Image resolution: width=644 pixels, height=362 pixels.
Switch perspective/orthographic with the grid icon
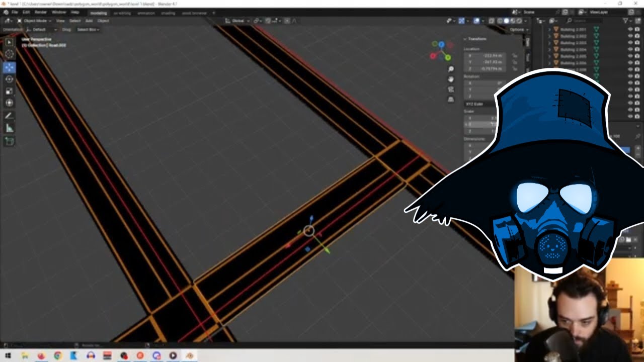click(x=451, y=100)
